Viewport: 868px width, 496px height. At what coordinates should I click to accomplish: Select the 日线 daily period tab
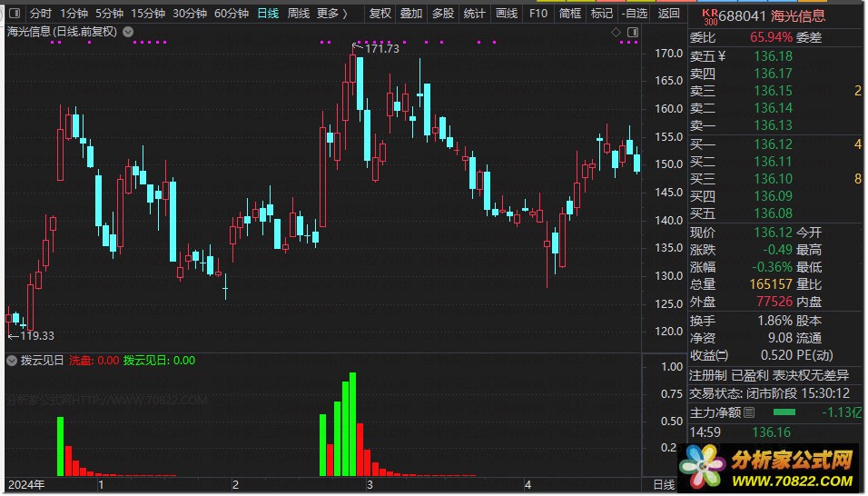pyautogui.click(x=268, y=14)
